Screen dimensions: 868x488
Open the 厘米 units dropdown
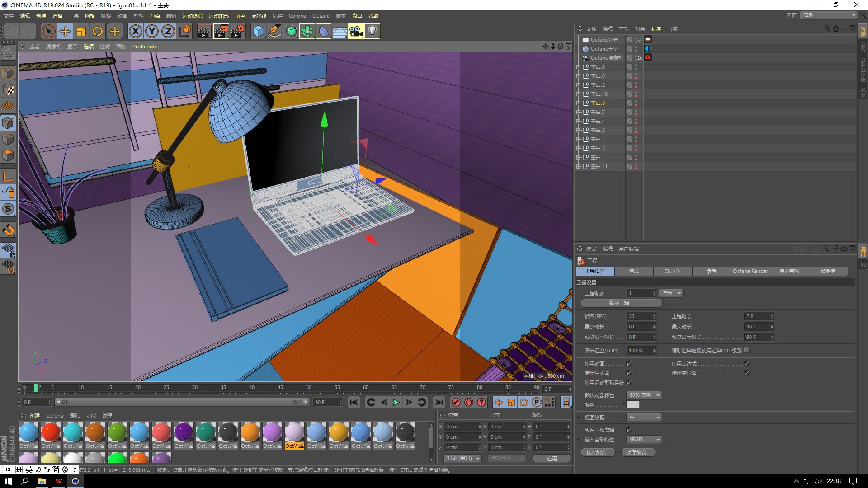[x=671, y=293]
